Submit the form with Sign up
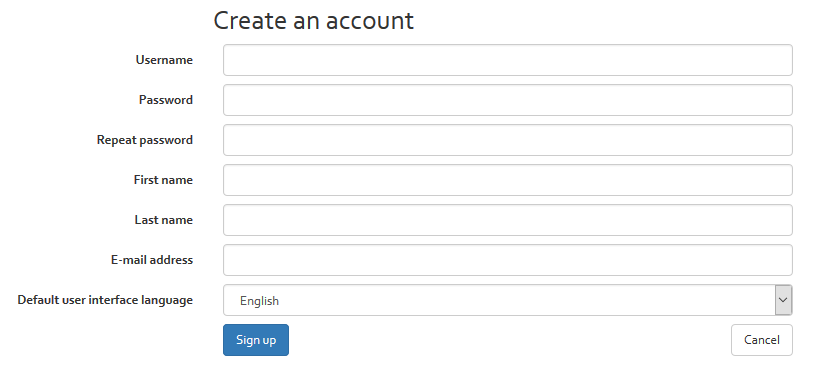Image resolution: width=815 pixels, height=377 pixels. tap(256, 340)
